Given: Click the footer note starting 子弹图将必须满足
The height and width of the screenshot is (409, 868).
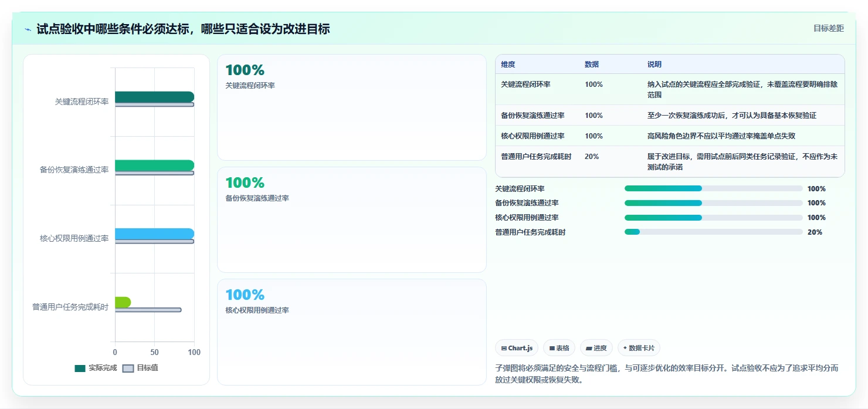Looking at the screenshot, I should pos(667,374).
